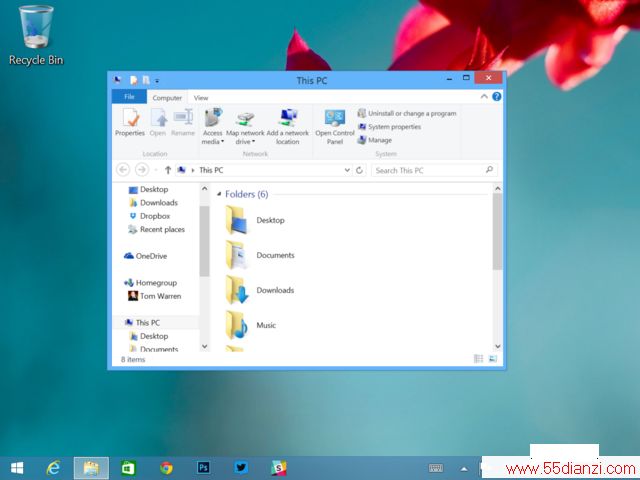The height and width of the screenshot is (480, 640).
Task: Open the blue Help question icon
Action: (x=497, y=97)
